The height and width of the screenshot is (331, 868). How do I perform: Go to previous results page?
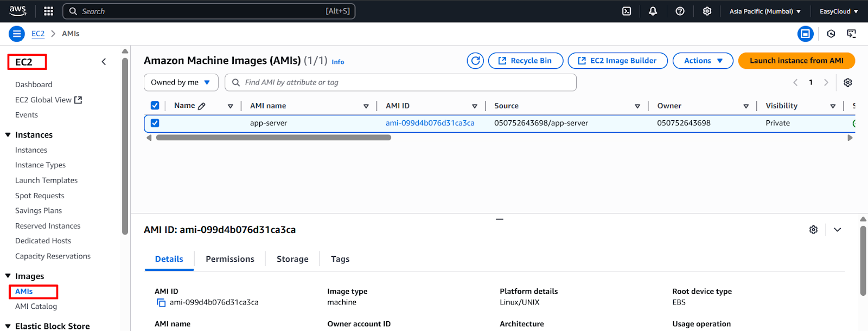[x=795, y=82]
